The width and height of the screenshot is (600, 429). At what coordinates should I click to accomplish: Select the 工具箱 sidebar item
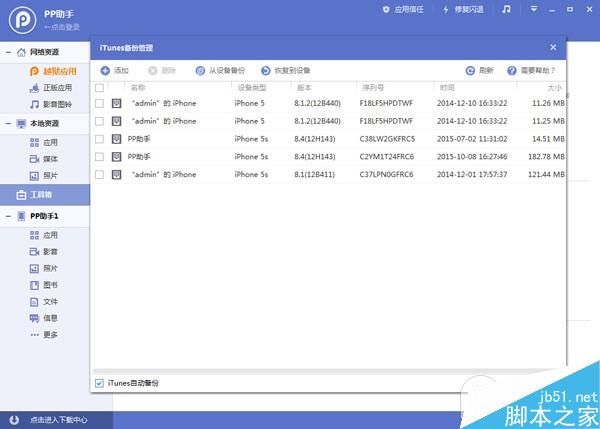point(45,195)
